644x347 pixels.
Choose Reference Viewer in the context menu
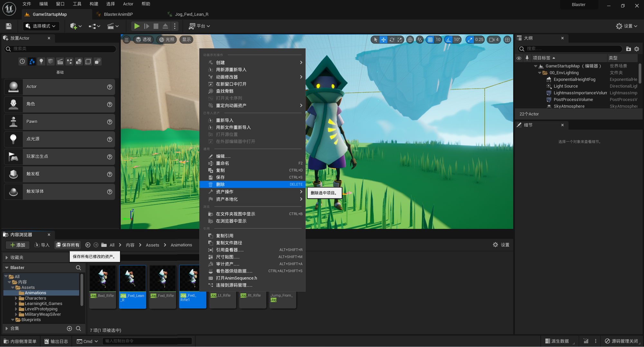(x=252, y=250)
